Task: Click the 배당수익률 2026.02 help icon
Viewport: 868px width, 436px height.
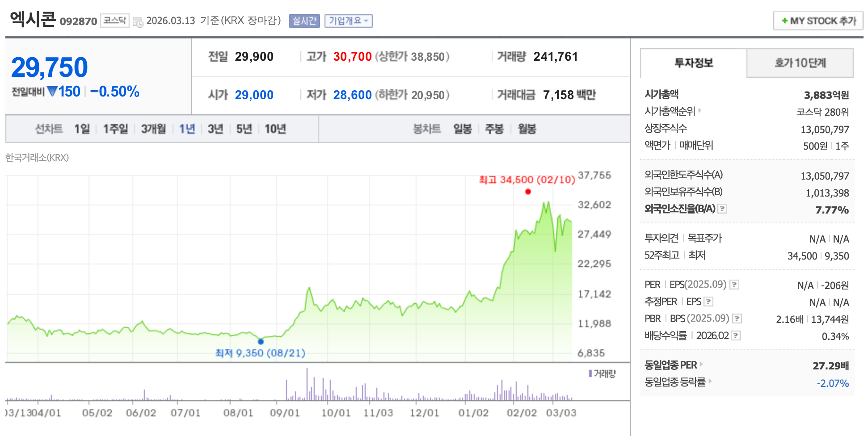Action: click(x=736, y=335)
